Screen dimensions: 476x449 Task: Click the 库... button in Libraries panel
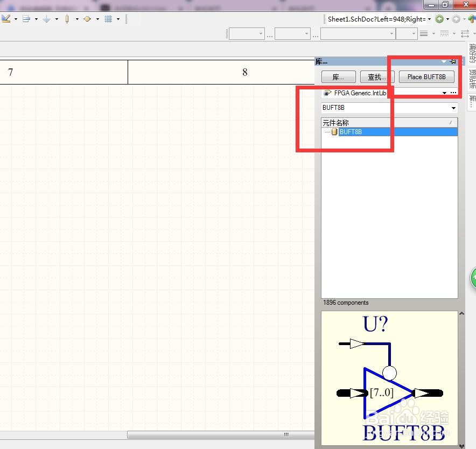click(x=339, y=77)
